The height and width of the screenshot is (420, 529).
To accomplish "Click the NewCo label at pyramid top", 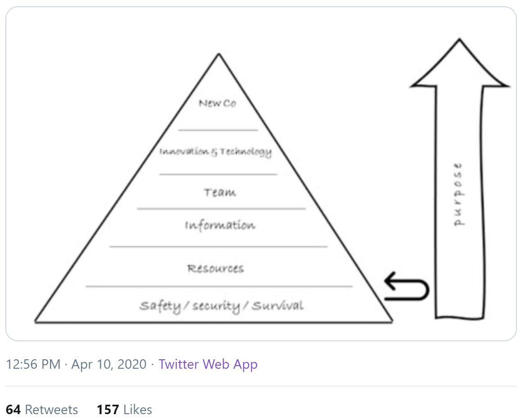I will point(217,103).
